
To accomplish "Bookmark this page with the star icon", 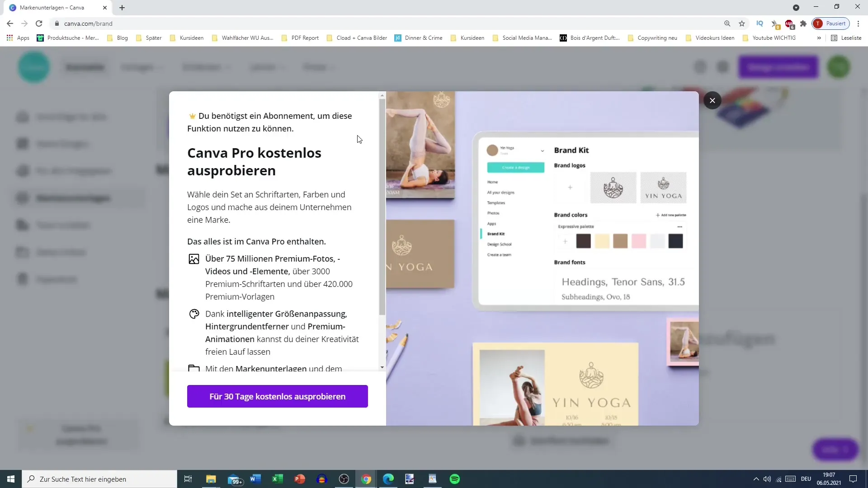I will [x=742, y=23].
